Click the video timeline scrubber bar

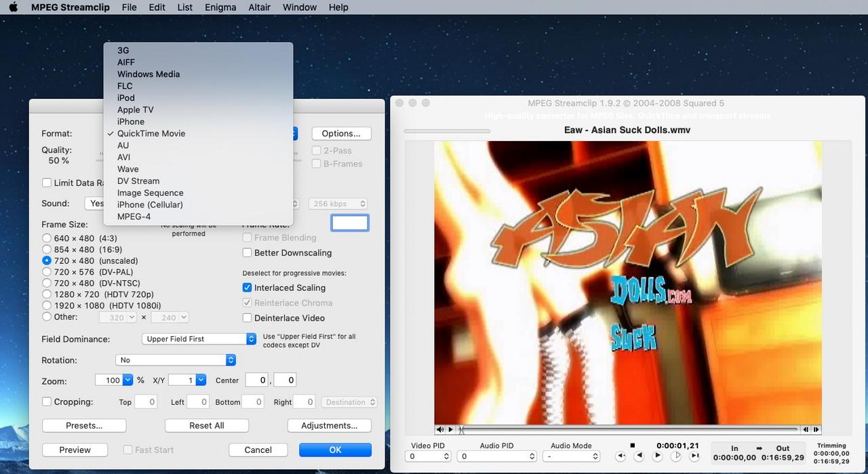coord(630,429)
